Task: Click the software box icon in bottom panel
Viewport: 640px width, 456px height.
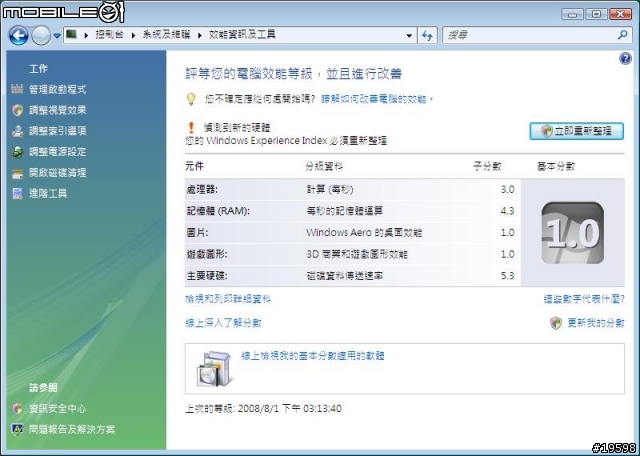Action: coord(214,369)
